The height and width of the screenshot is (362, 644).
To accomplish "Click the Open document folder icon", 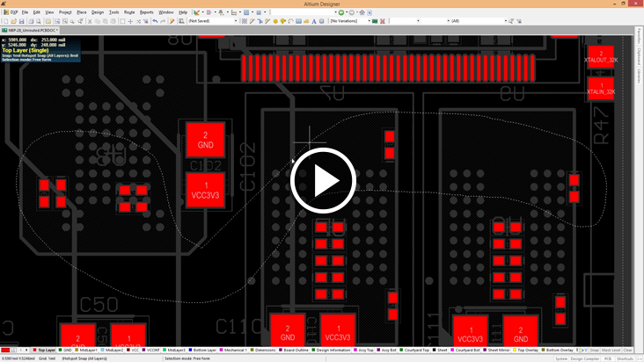I will (x=14, y=21).
